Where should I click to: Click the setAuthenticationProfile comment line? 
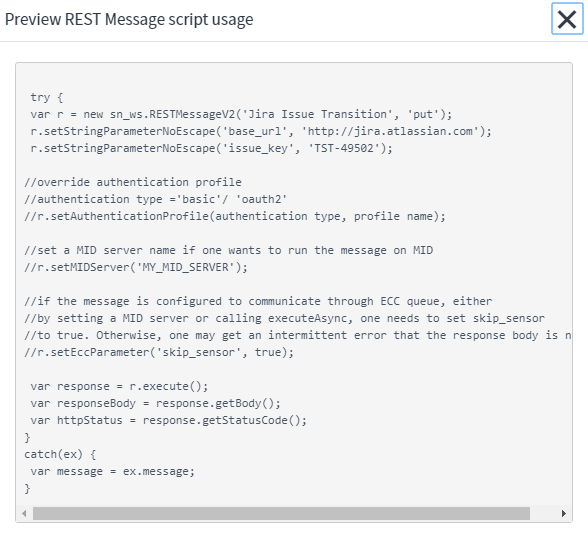pos(235,216)
